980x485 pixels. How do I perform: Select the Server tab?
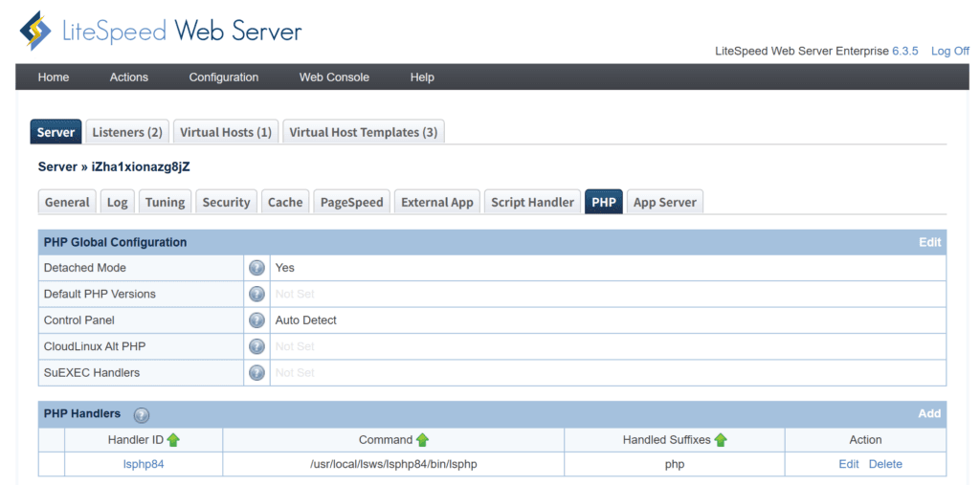(56, 133)
